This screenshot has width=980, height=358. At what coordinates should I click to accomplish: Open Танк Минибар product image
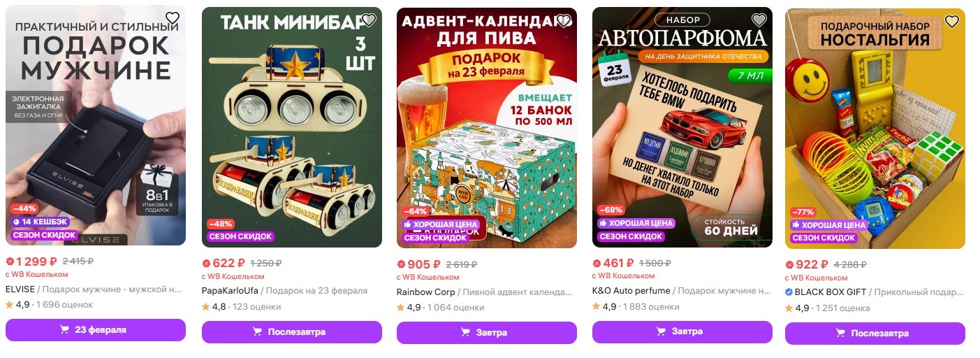(292, 127)
